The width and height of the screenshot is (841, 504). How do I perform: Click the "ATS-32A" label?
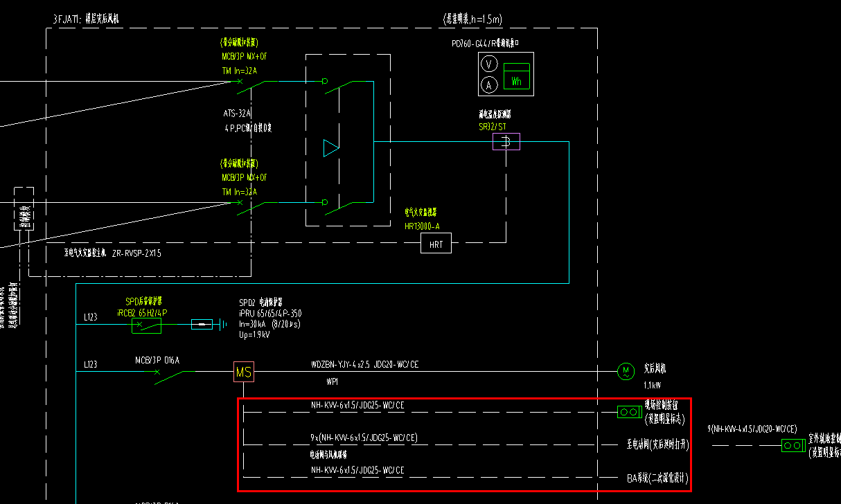237,114
